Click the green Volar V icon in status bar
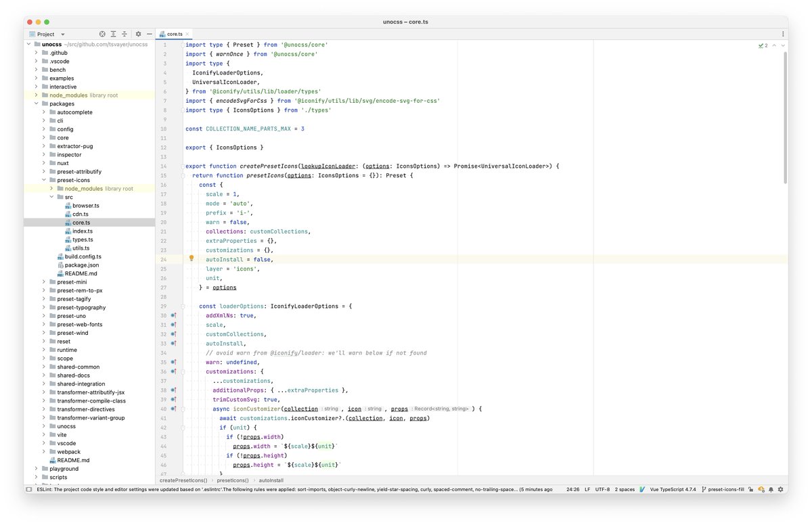 click(x=641, y=489)
